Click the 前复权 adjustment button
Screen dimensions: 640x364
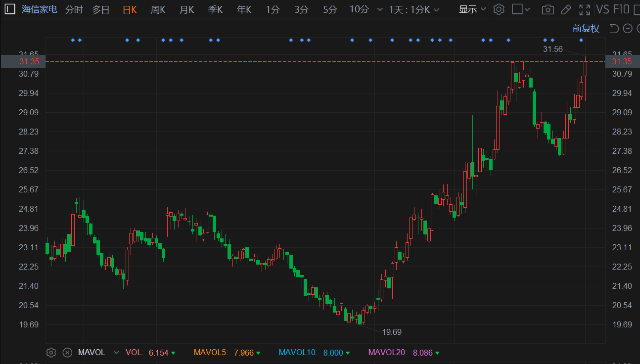pyautogui.click(x=586, y=29)
